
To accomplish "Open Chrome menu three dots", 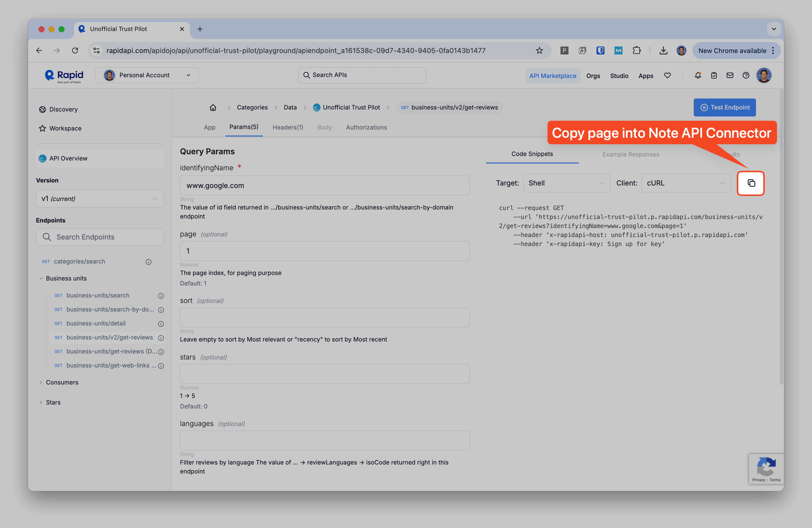I will [x=773, y=50].
